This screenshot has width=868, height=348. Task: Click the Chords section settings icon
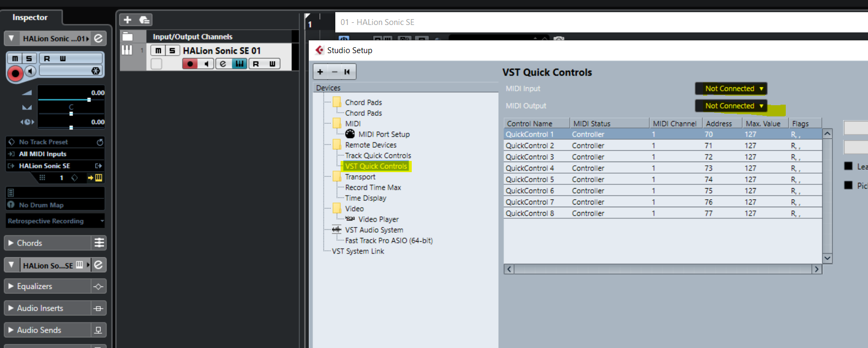pos(99,243)
